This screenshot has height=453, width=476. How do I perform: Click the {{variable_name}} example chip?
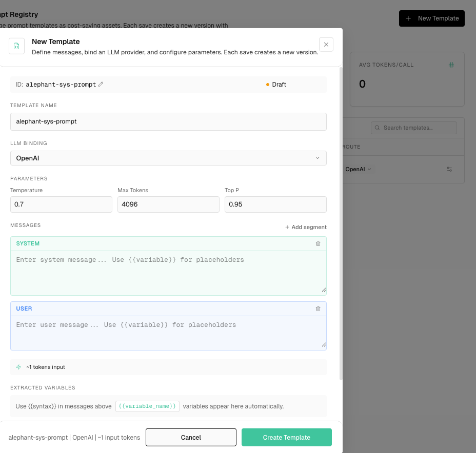(x=147, y=406)
